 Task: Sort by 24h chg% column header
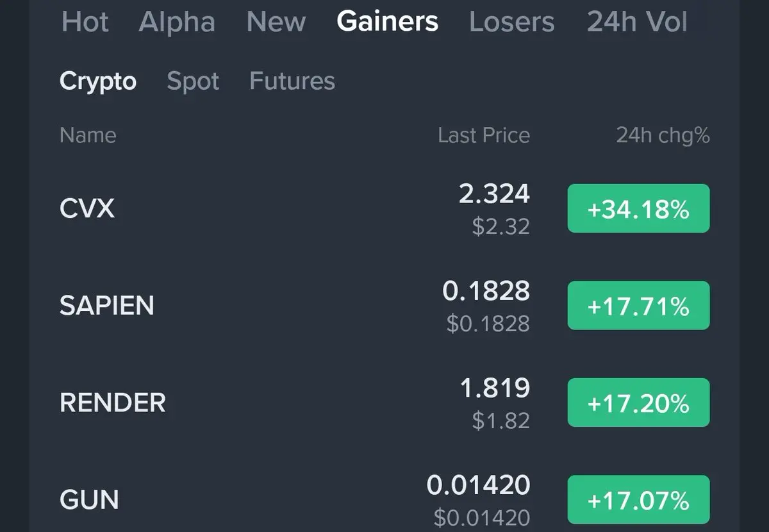click(663, 135)
